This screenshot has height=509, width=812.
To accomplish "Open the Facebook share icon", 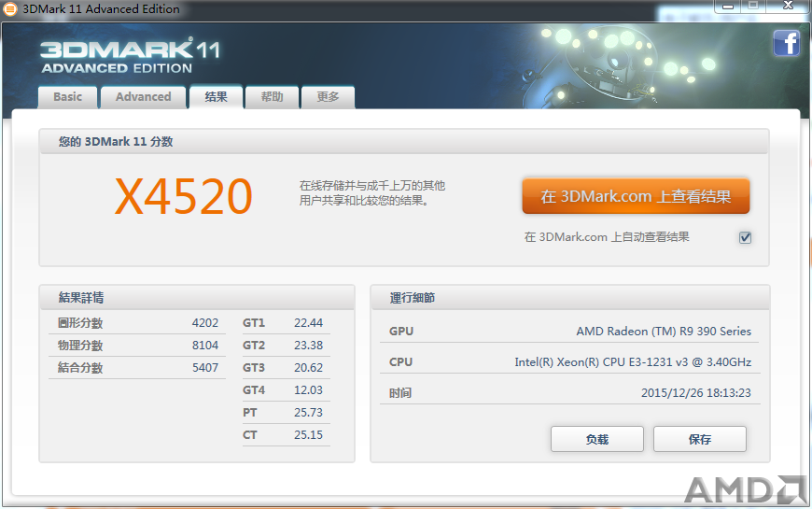I will (786, 43).
